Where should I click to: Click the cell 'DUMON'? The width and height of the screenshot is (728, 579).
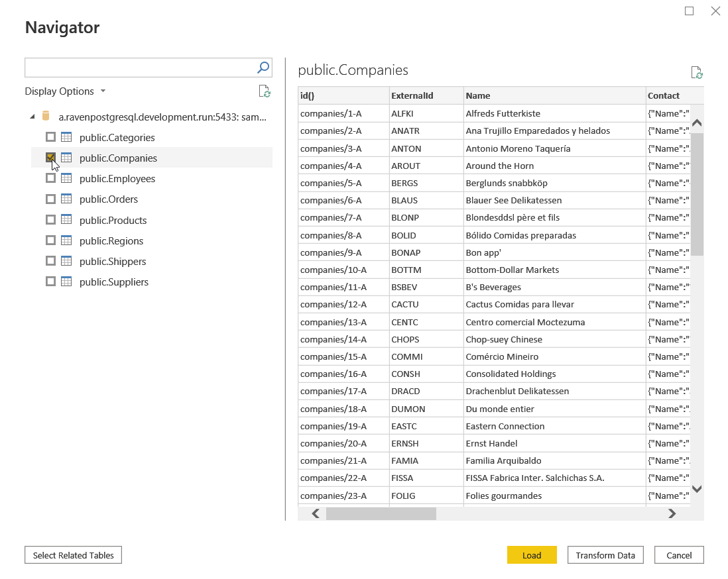coord(426,409)
